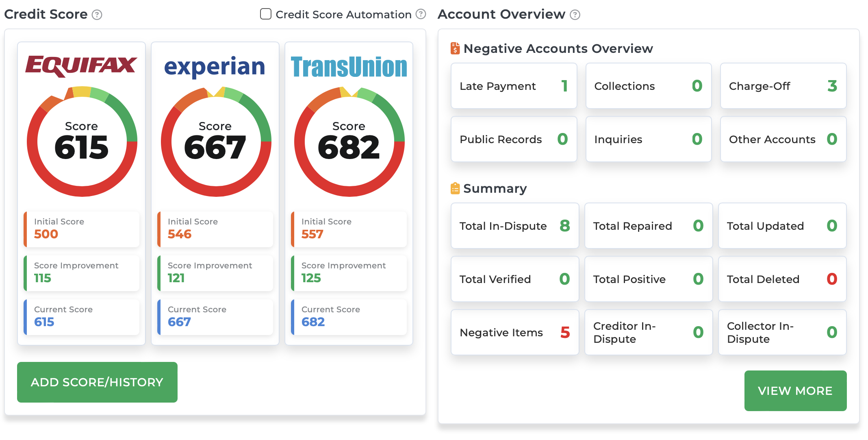Click Experian Score Improvement 121
This screenshot has height=440, width=868.
[215, 273]
